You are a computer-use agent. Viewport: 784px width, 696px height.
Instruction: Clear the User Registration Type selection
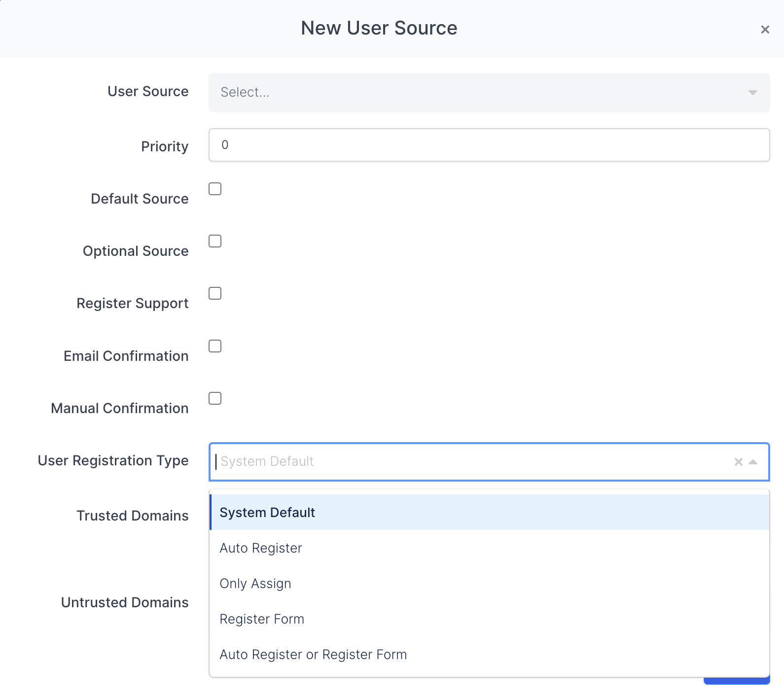(738, 462)
